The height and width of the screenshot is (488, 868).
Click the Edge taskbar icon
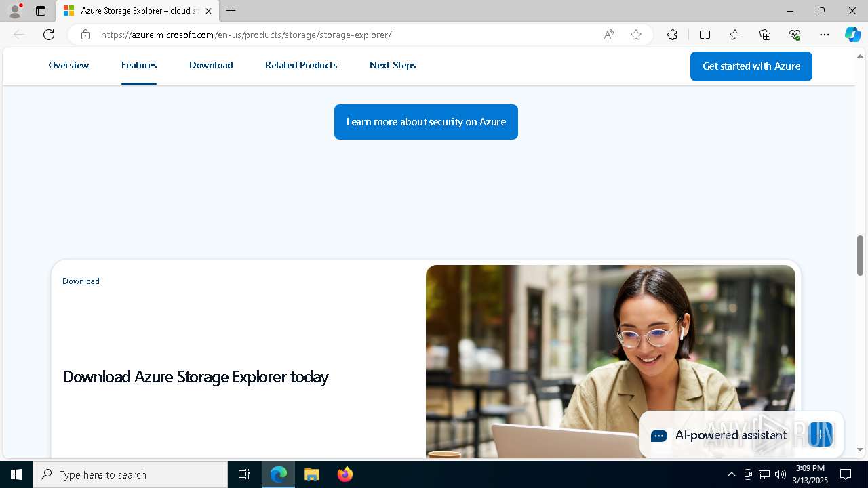279,474
